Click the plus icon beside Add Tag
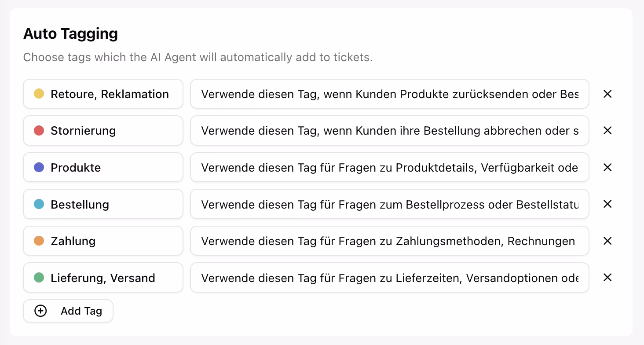This screenshot has height=345, width=644. 40,311
